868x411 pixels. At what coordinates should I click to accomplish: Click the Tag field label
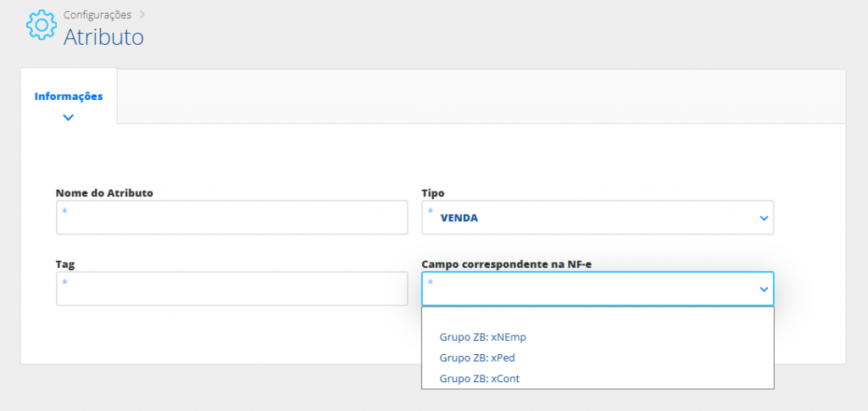pos(65,264)
